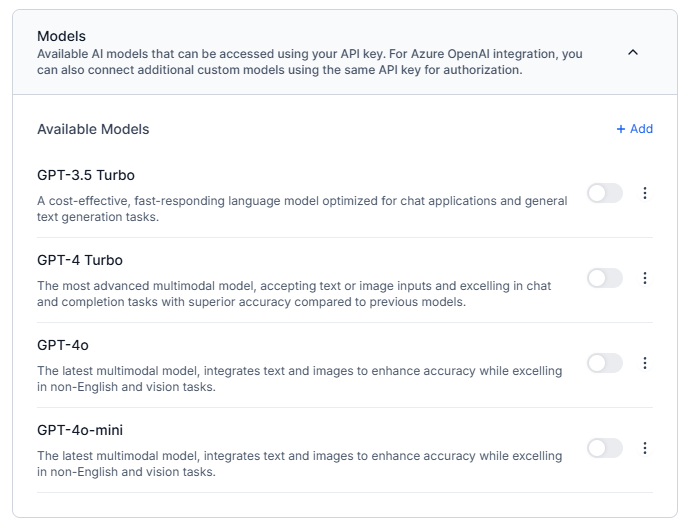Open the GPT-4 Turbo three-dot options menu

(x=644, y=278)
